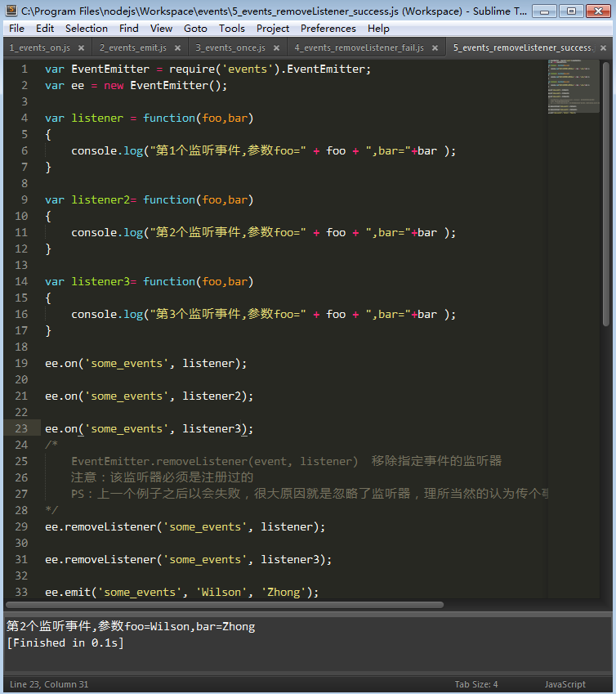Open the Goto menu

pos(195,29)
